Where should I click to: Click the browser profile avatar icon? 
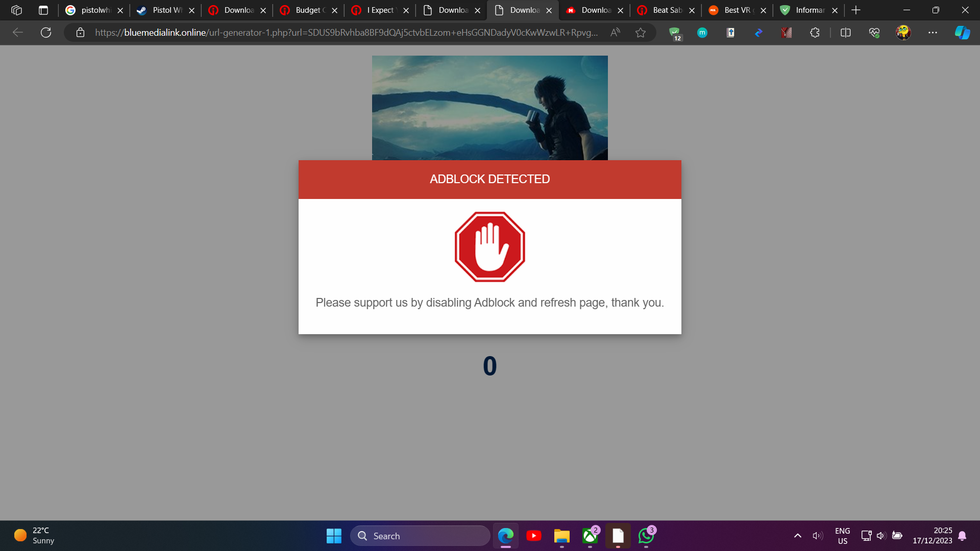[x=903, y=32]
